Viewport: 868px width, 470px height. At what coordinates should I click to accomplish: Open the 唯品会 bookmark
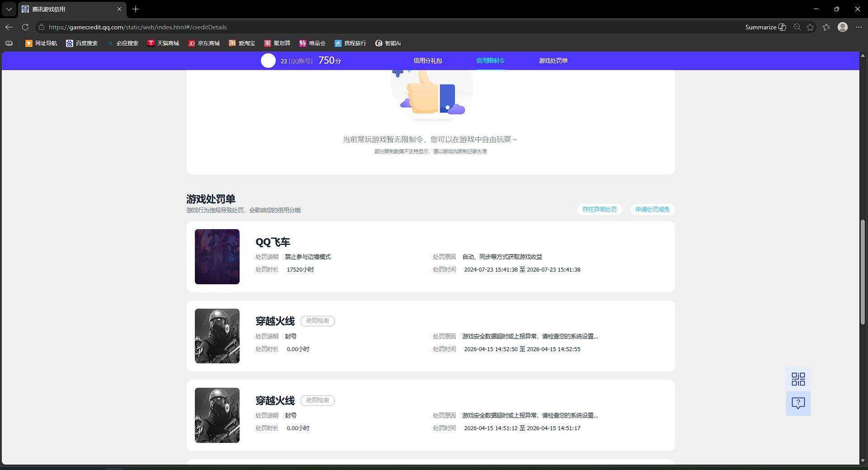coord(312,43)
